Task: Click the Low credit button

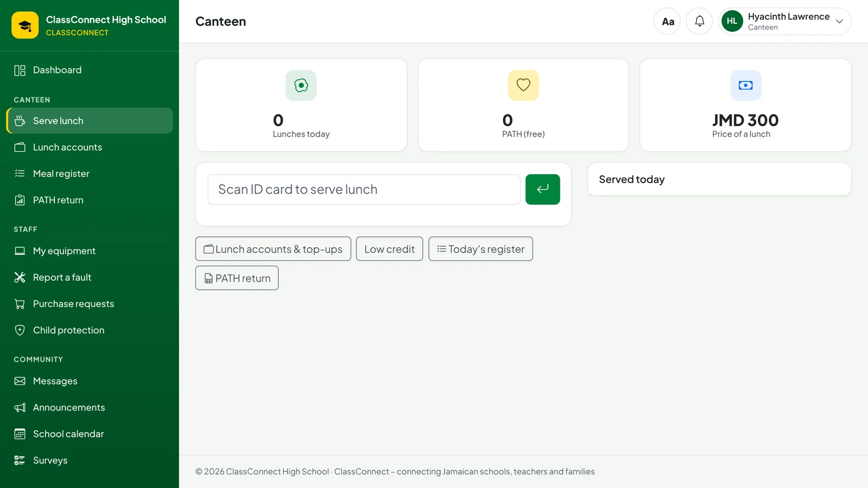Action: (390, 249)
